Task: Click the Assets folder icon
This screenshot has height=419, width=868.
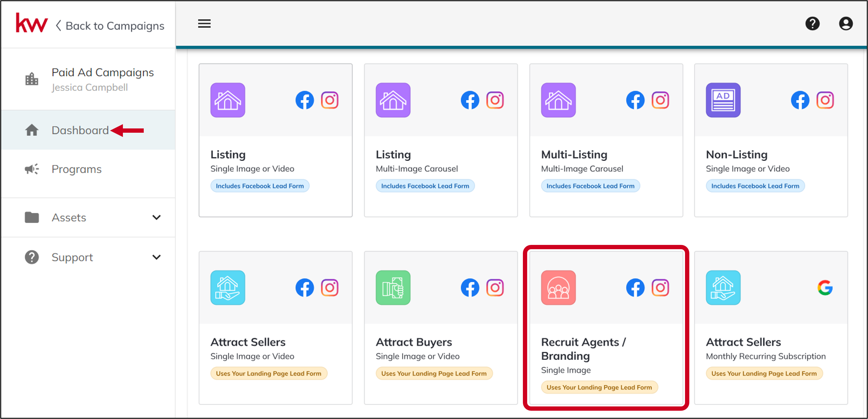Action: click(x=32, y=217)
